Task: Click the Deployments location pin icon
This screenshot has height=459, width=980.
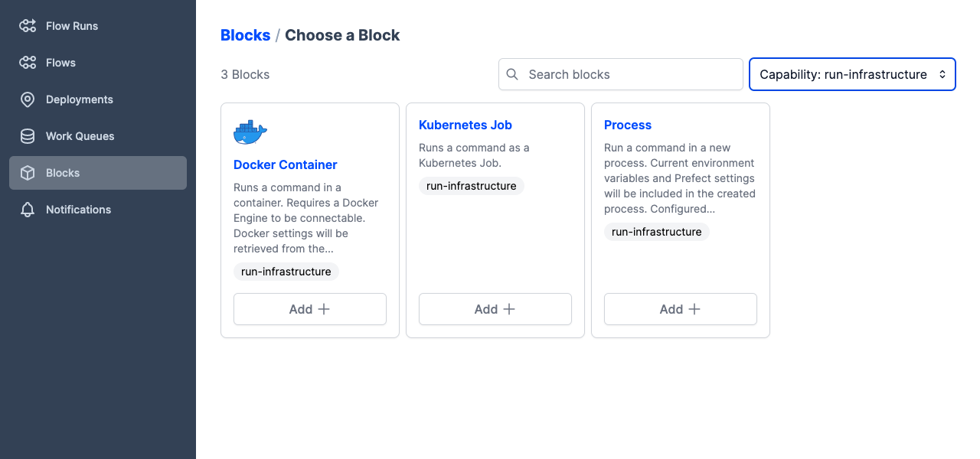Action: [28, 99]
